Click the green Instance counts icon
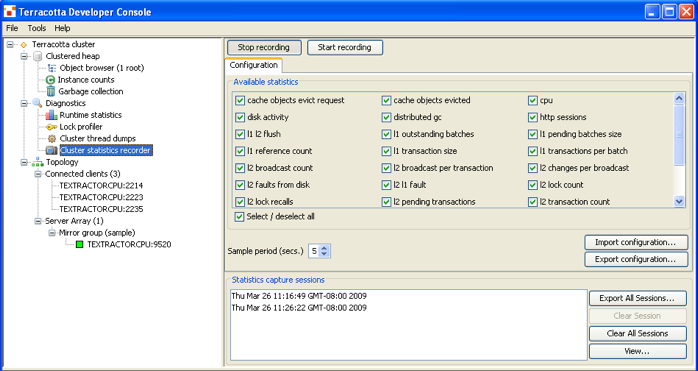Image resolution: width=698 pixels, height=371 pixels. (50, 80)
